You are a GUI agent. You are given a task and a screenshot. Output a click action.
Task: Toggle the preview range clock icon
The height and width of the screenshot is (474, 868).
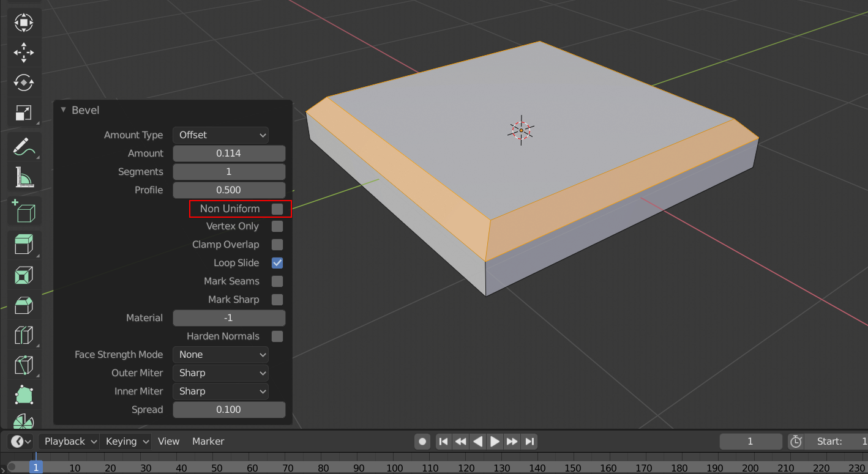pyautogui.click(x=796, y=441)
